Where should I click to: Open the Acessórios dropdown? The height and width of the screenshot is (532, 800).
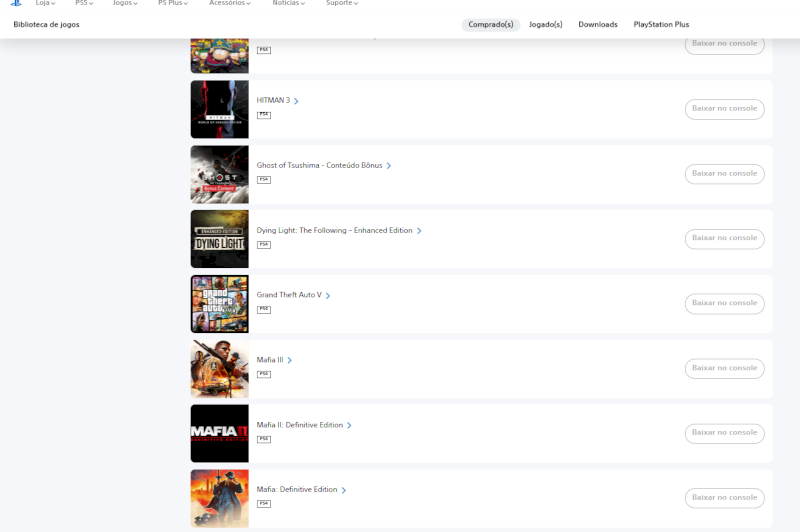[x=230, y=3]
